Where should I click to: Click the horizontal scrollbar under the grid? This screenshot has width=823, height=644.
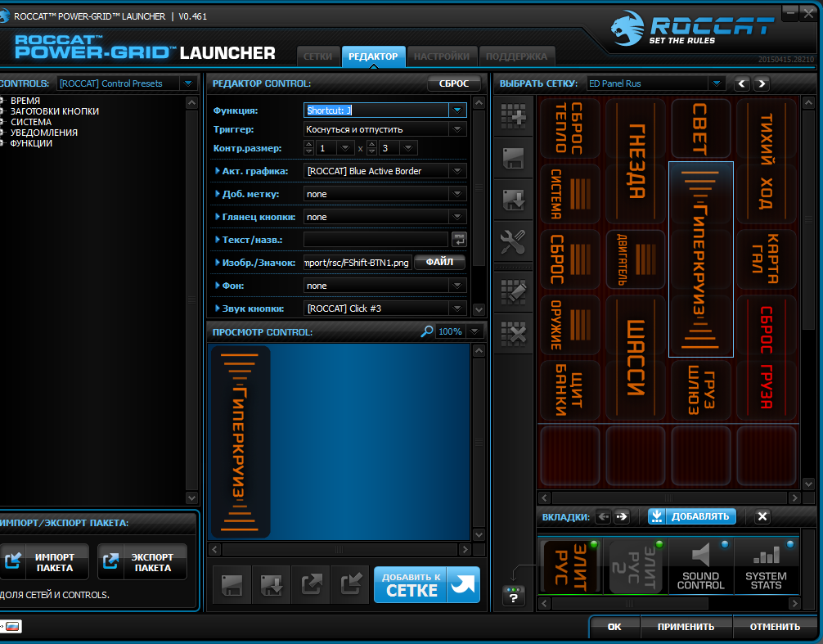click(669, 498)
